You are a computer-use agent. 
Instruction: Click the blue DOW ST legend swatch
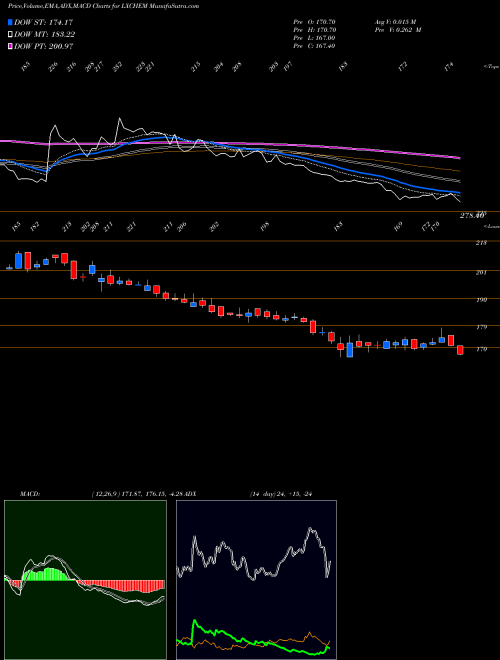(x=10, y=23)
